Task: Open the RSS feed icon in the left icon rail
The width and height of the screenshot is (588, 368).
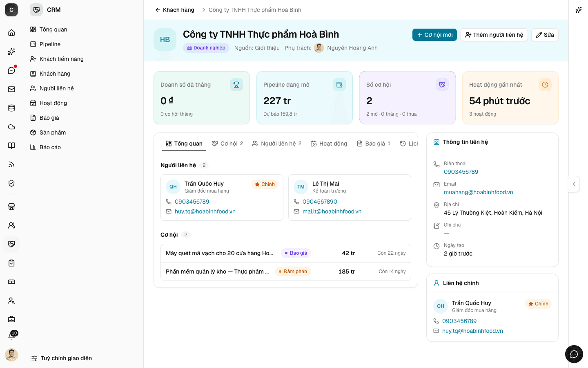Action: (11, 164)
